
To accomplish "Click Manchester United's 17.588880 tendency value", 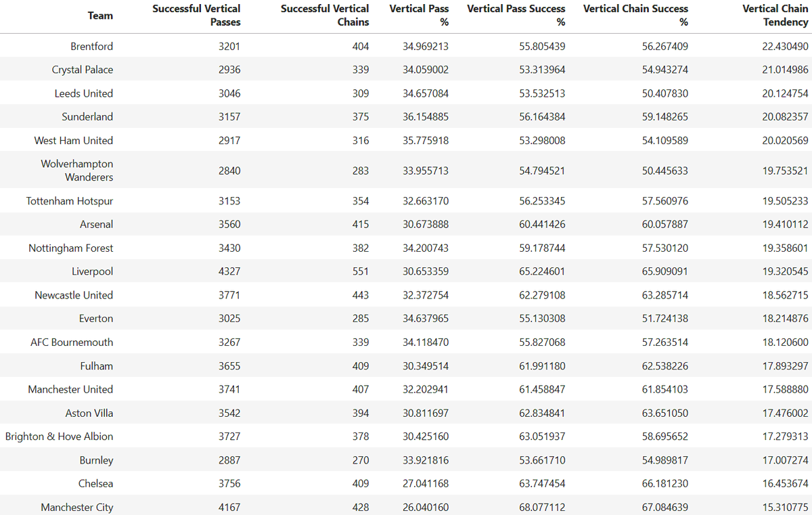I will coord(785,390).
